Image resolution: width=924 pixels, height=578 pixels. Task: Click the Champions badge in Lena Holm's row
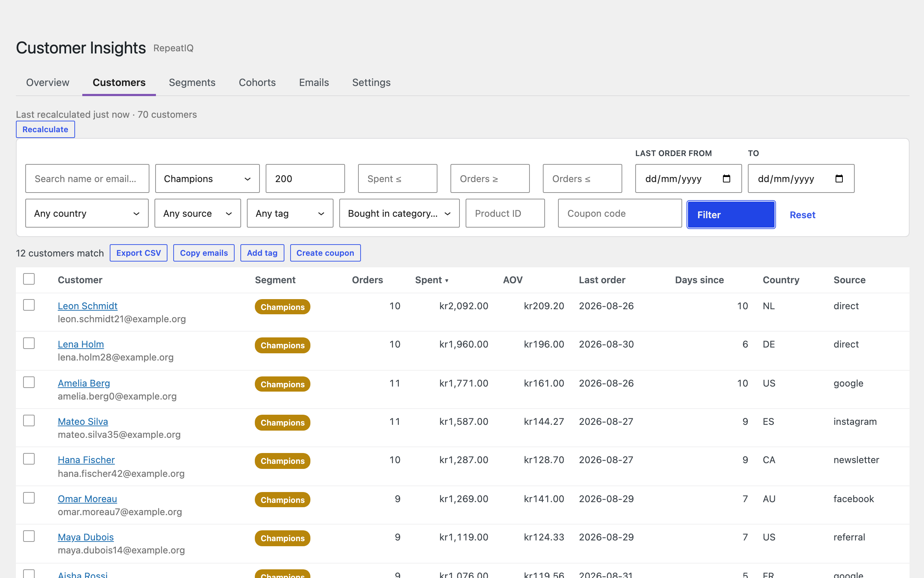(283, 345)
